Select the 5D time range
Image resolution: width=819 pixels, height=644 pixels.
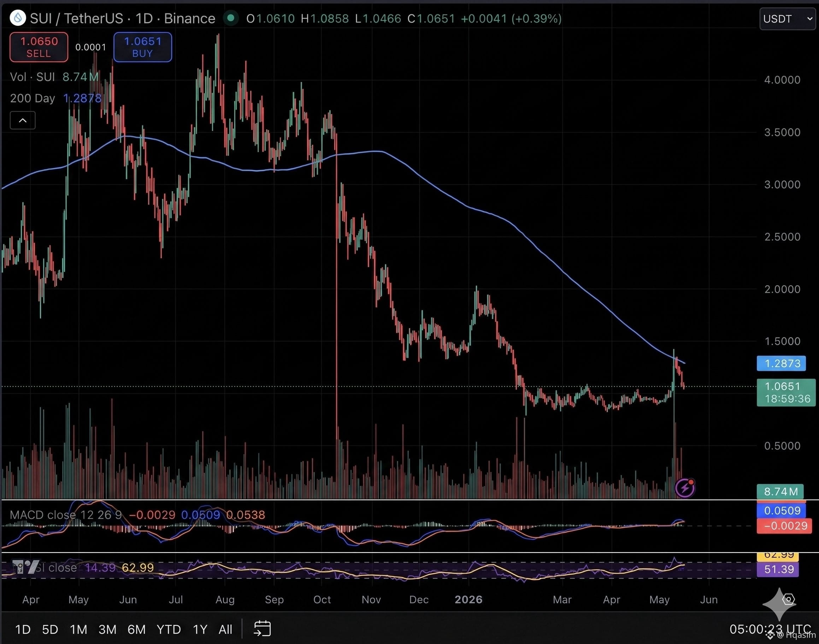click(x=50, y=629)
